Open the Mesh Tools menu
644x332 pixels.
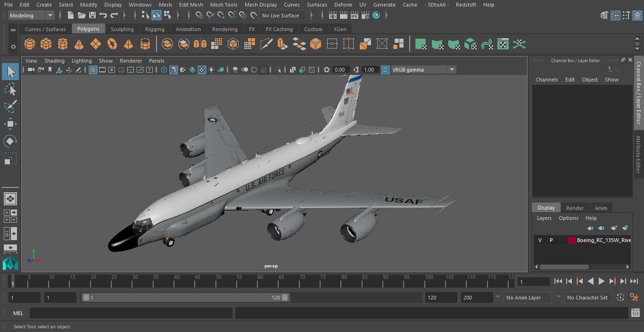coord(224,5)
